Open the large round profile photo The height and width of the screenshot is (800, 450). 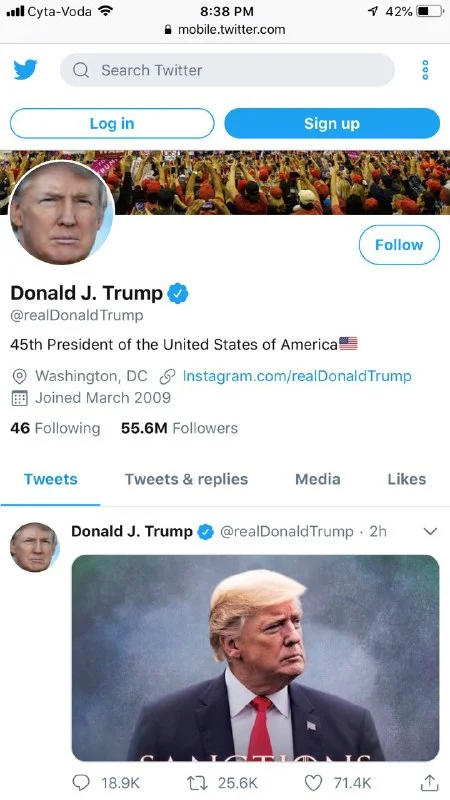[x=62, y=213]
